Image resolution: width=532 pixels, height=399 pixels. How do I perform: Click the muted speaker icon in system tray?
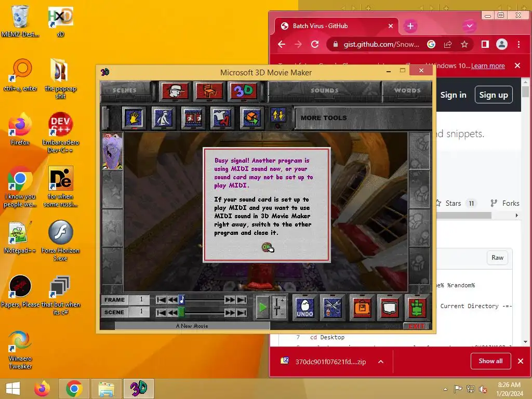coord(483,389)
